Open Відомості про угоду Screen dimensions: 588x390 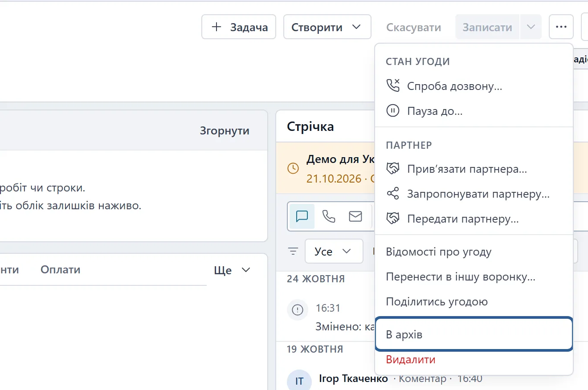(474, 252)
